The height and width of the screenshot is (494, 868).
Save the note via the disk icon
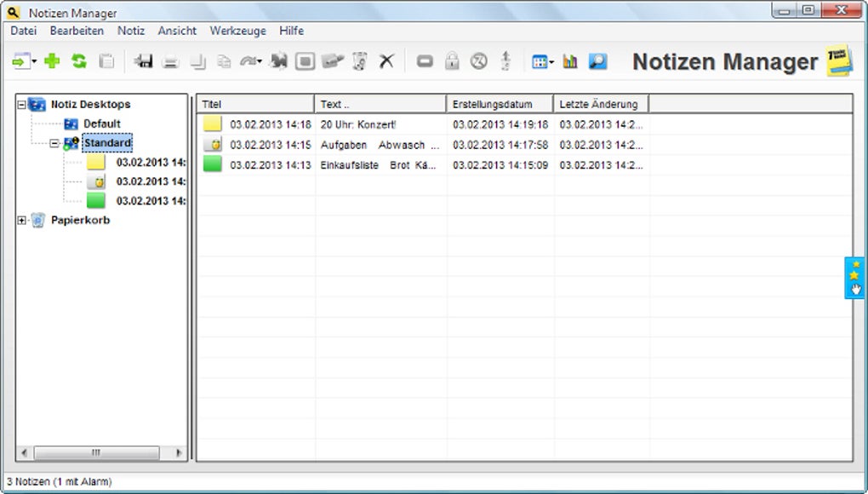pos(145,60)
